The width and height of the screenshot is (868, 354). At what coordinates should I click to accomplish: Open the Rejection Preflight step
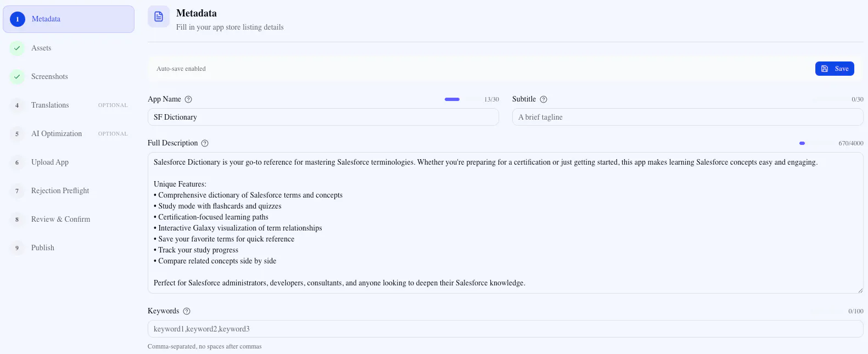click(69, 190)
